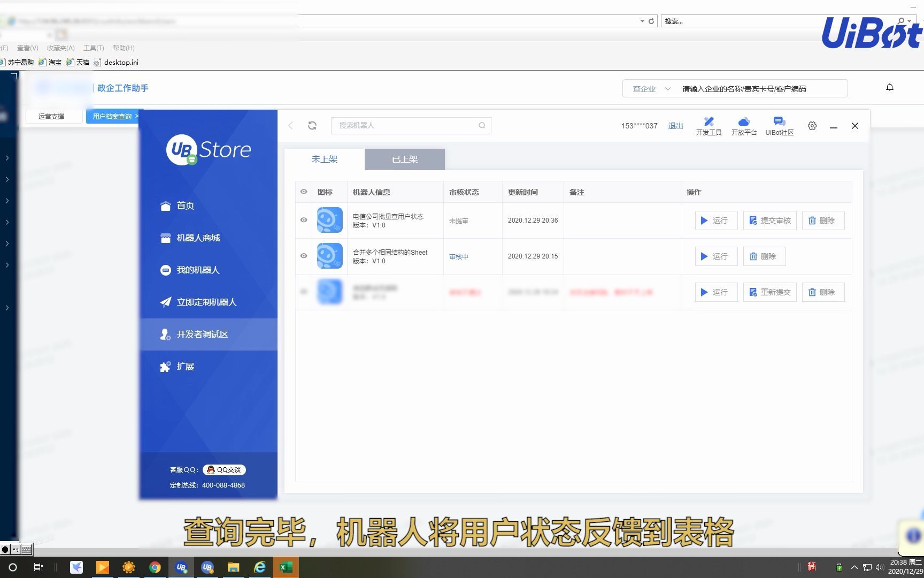Click the browser 搜索 box
This screenshot has height=578, width=924.
pyautogui.click(x=778, y=21)
